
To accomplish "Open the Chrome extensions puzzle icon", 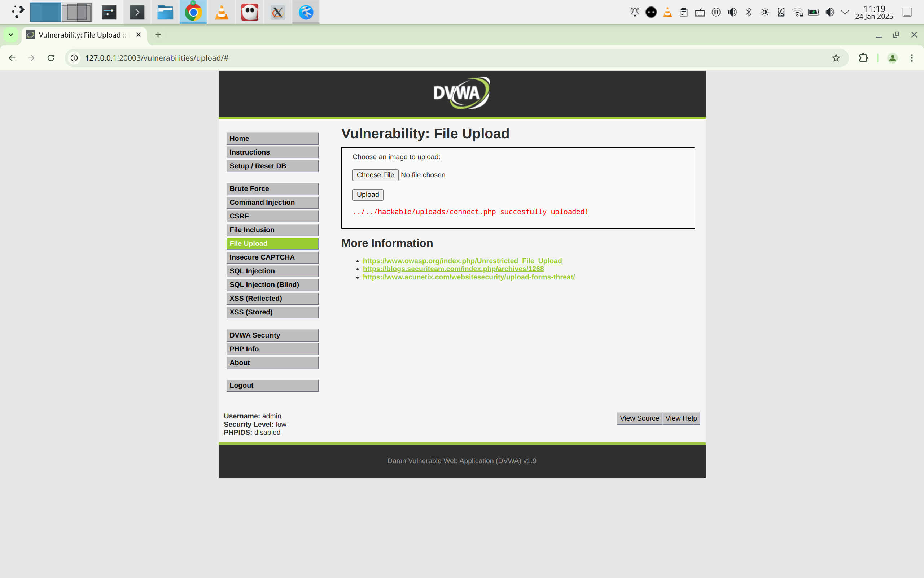I will point(863,58).
